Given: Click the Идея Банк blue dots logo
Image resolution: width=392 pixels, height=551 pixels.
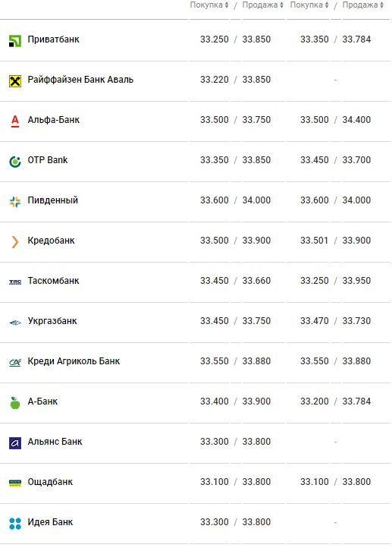Looking at the screenshot, I should coord(15,524).
